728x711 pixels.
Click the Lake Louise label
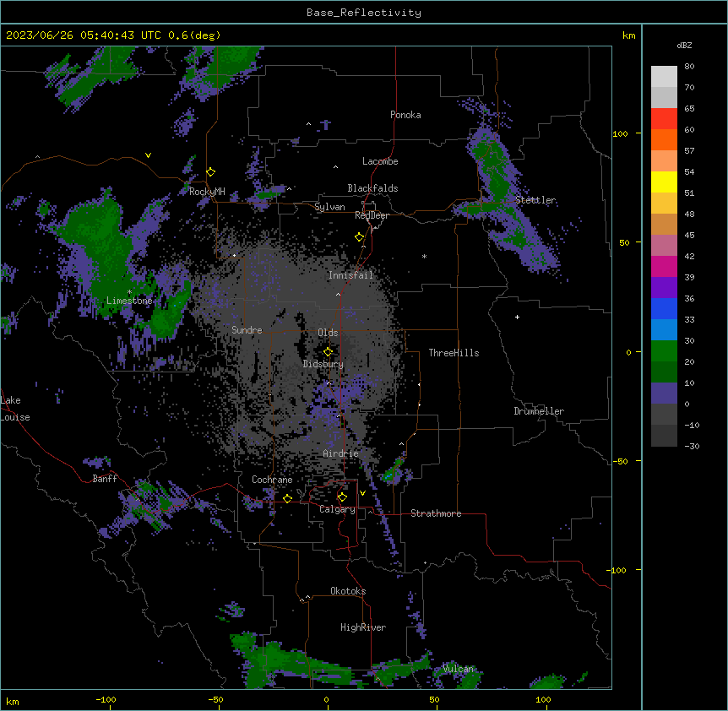[15, 409]
